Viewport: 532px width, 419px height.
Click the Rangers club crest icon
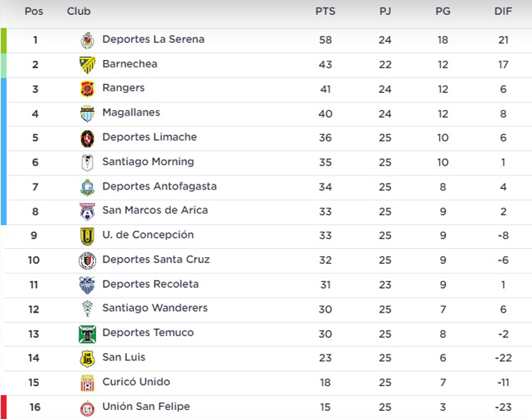(88, 89)
